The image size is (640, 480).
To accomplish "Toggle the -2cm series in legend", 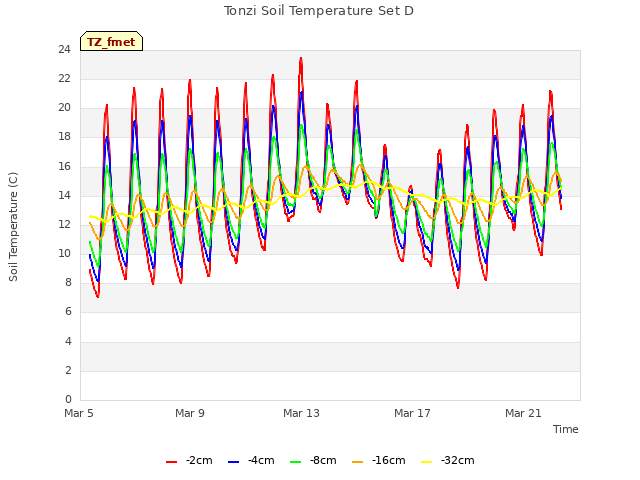I will click(x=189, y=461).
